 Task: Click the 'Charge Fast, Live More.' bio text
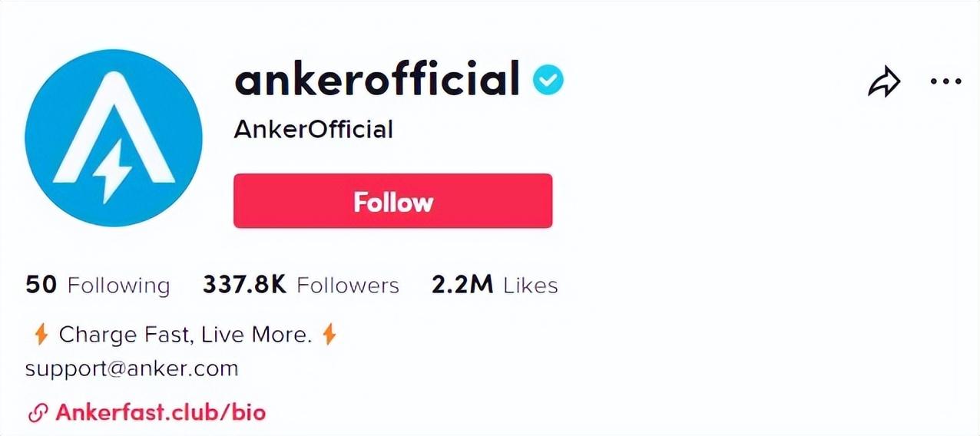(185, 335)
